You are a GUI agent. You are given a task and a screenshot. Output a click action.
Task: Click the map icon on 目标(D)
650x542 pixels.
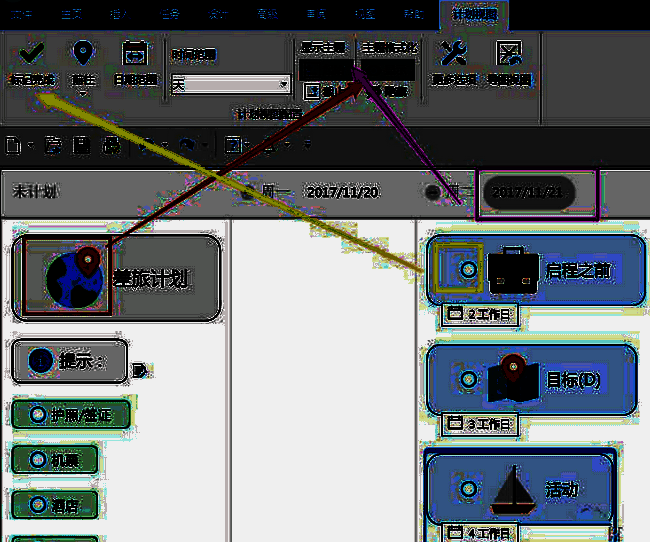coord(513,379)
